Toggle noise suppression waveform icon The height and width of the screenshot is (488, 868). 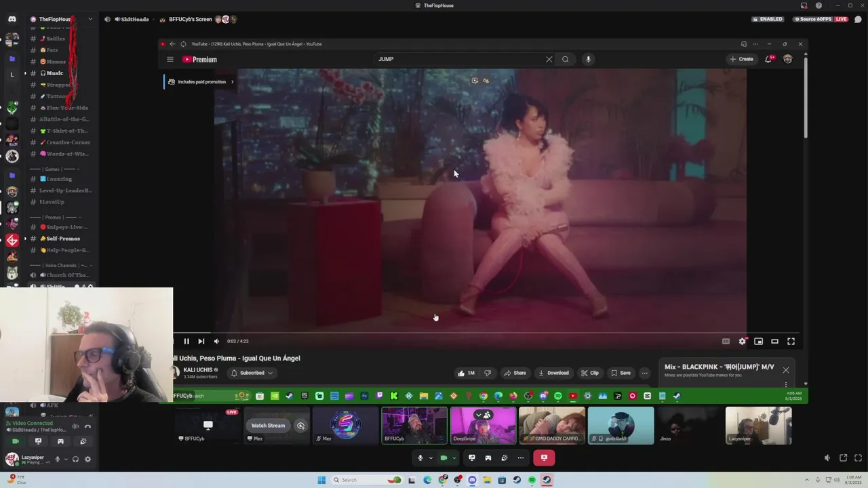[75, 426]
